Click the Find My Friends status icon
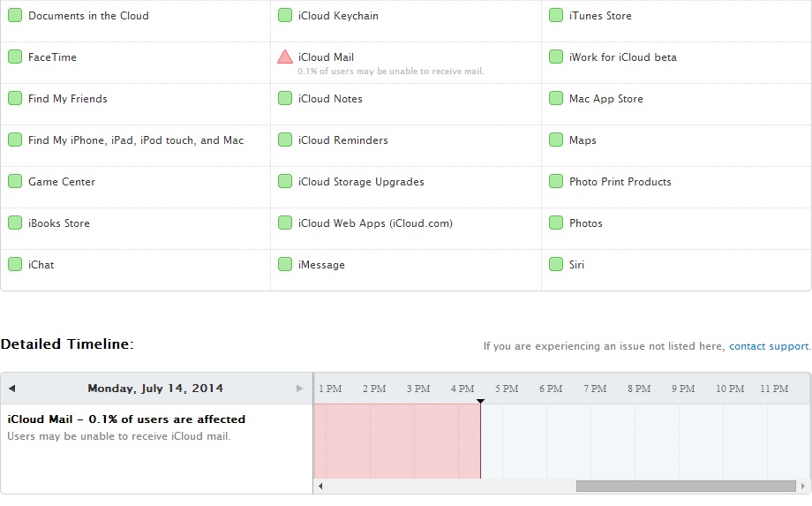Screen dimensions: 812x506 point(15,99)
